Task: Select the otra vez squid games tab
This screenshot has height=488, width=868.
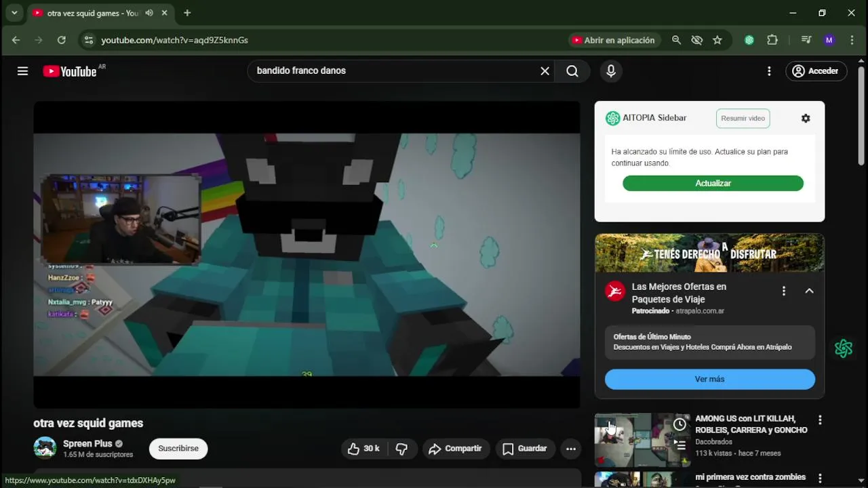Action: [100, 13]
